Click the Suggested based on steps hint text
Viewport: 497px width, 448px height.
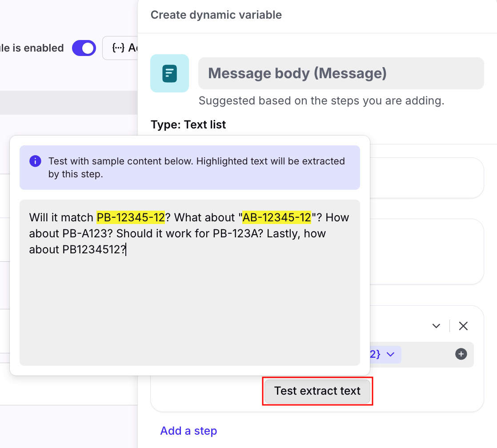[321, 101]
